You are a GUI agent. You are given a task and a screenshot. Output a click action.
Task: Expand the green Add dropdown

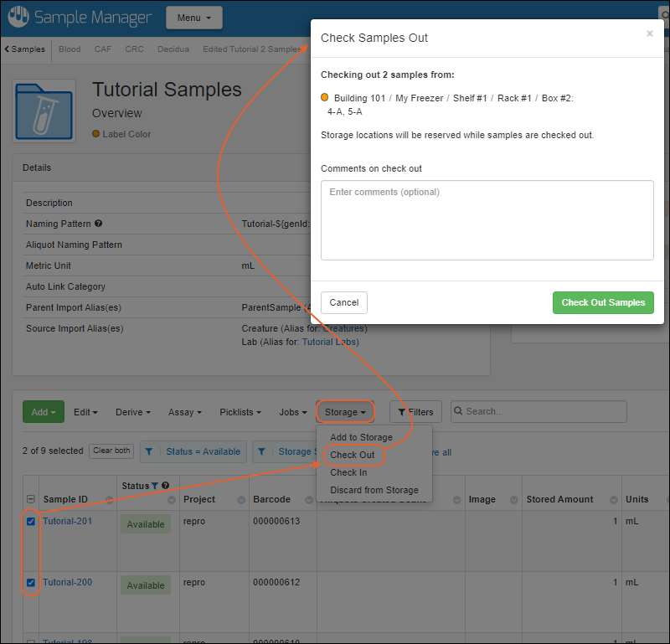[x=43, y=412]
